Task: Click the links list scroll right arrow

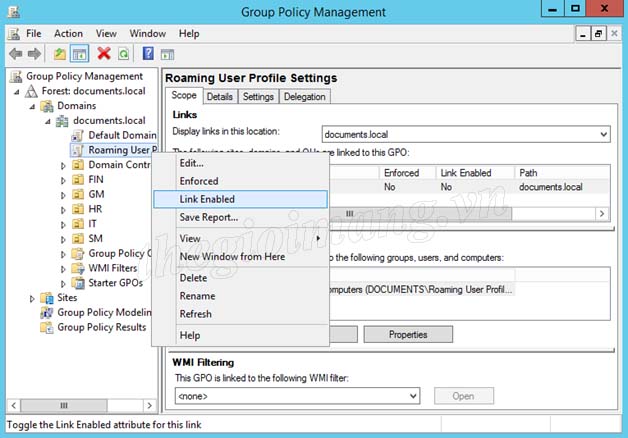Action: click(602, 214)
